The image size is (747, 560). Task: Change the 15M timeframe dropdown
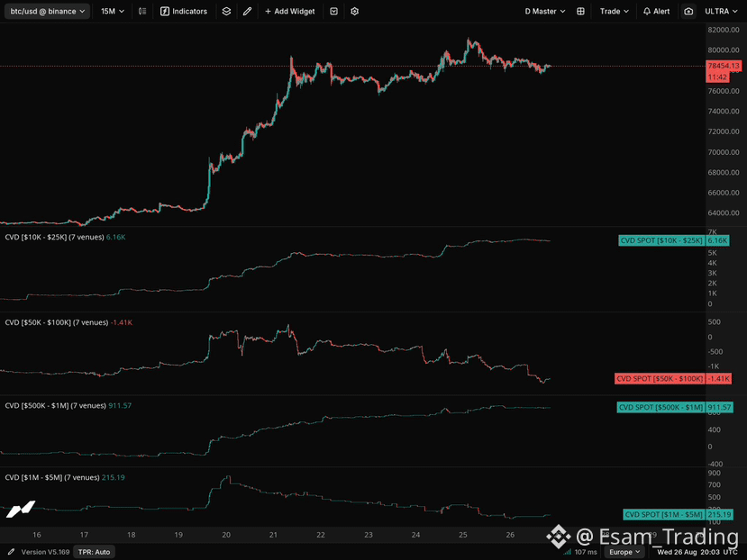(113, 12)
